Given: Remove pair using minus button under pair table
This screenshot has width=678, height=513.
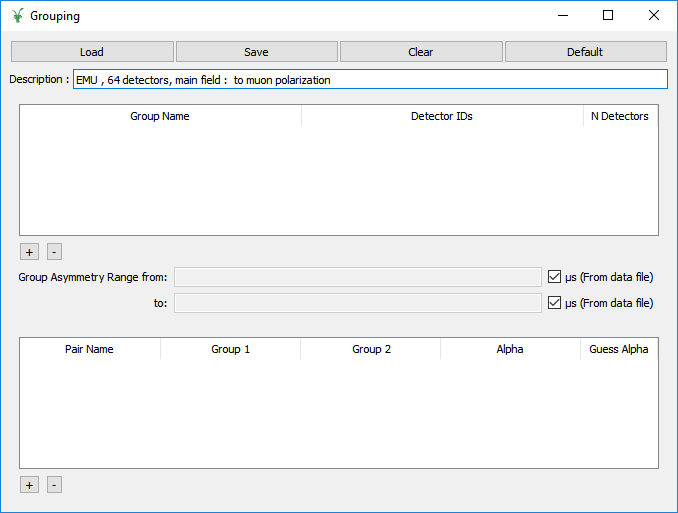Looking at the screenshot, I should point(54,485).
